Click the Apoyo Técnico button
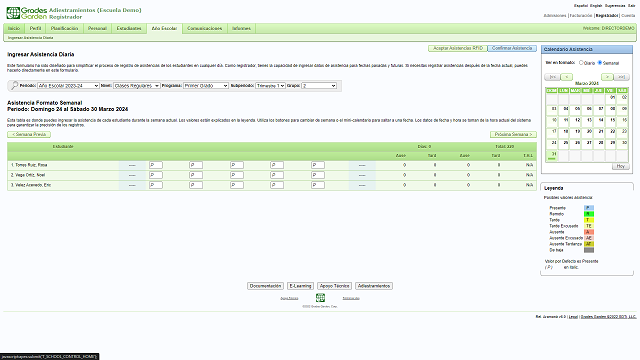The height and width of the screenshot is (360, 640). click(x=334, y=286)
